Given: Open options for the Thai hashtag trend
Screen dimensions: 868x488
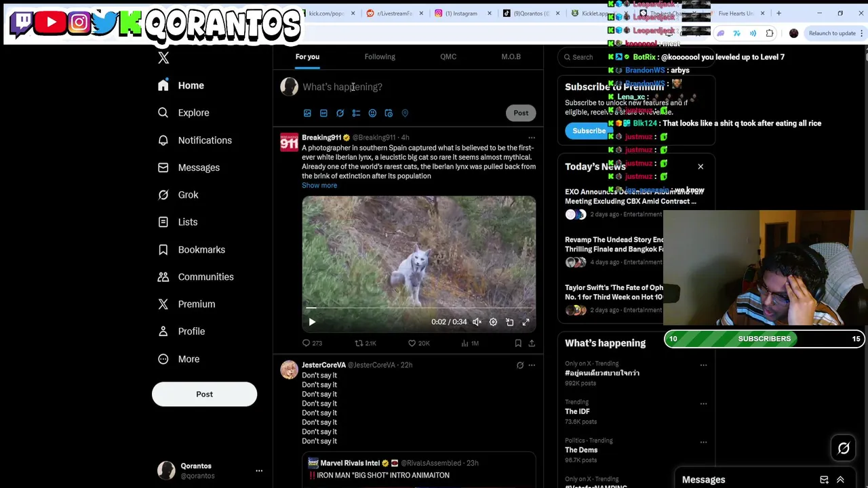Looking at the screenshot, I should [703, 365].
